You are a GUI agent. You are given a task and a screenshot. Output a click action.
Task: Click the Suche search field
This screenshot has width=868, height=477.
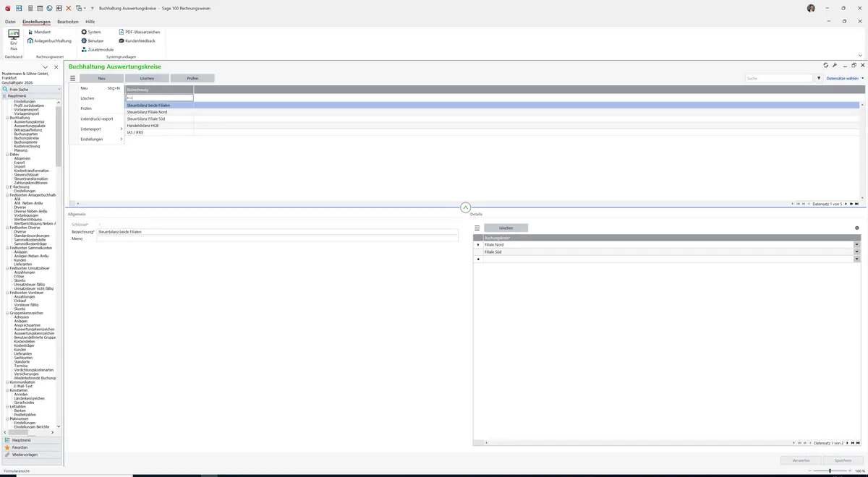point(780,78)
